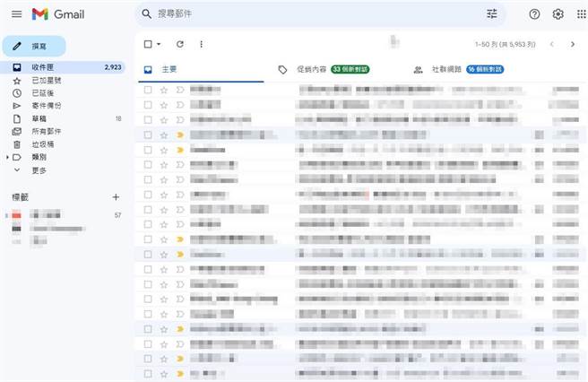Image resolution: width=588 pixels, height=382 pixels.
Task: Open the 已延後 snoozed folder
Action: coord(63,93)
